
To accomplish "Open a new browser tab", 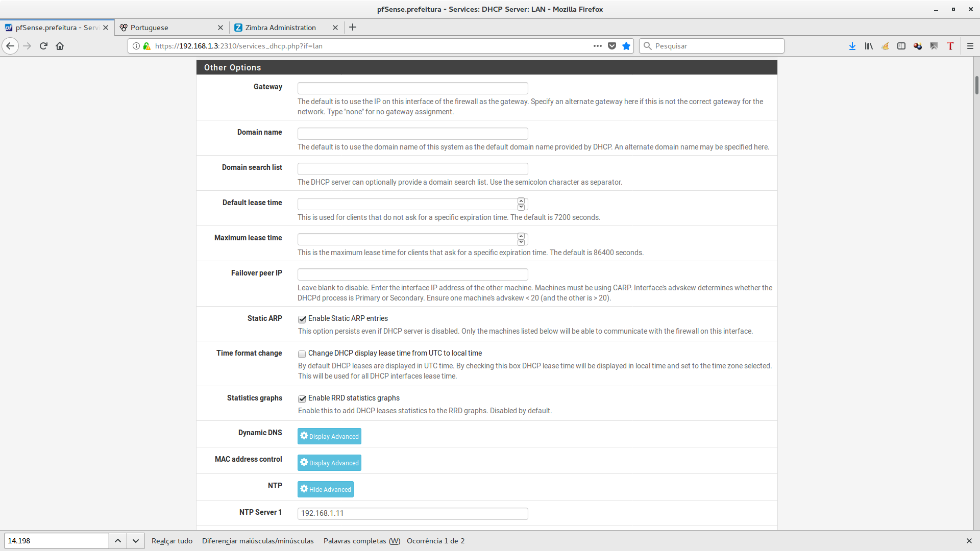I will point(353,28).
